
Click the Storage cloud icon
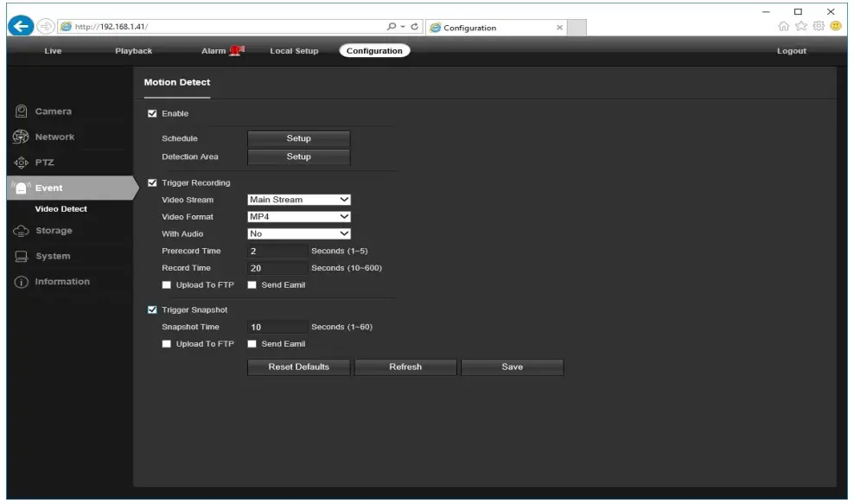pyautogui.click(x=21, y=231)
